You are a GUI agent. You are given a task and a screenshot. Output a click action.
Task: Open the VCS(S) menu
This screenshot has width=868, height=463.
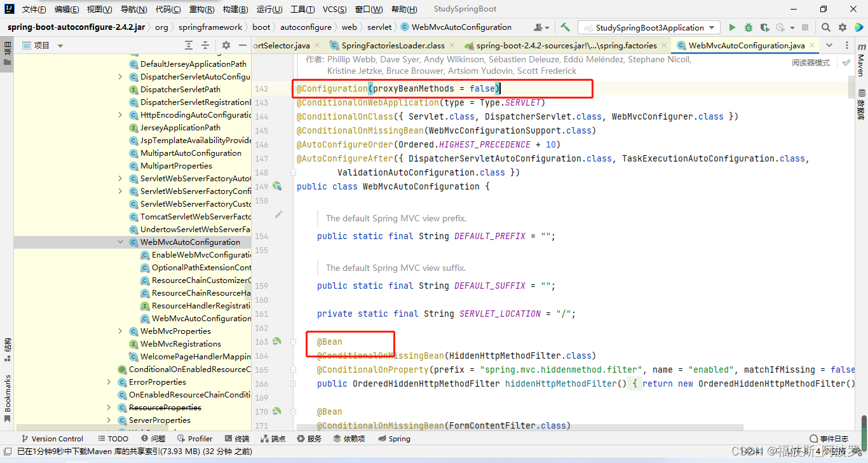334,9
